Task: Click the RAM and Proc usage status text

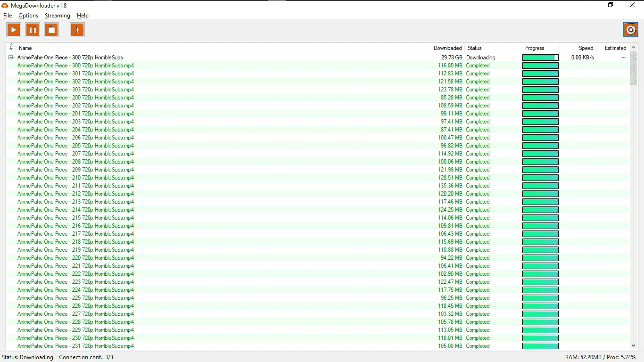Action: pos(600,357)
